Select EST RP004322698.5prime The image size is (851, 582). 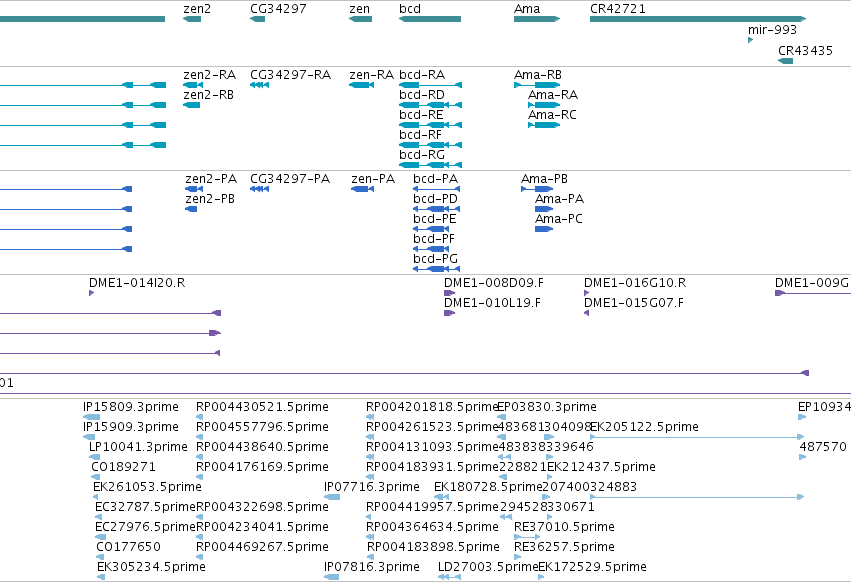(199, 517)
